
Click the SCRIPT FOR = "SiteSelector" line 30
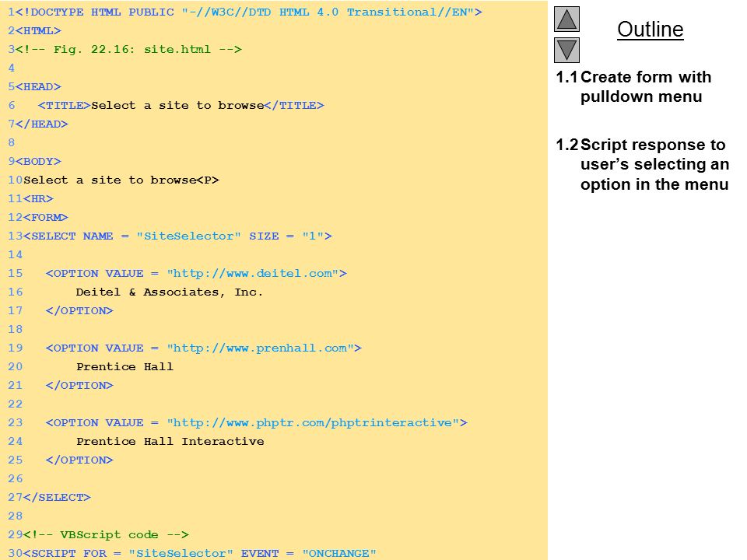(200, 553)
